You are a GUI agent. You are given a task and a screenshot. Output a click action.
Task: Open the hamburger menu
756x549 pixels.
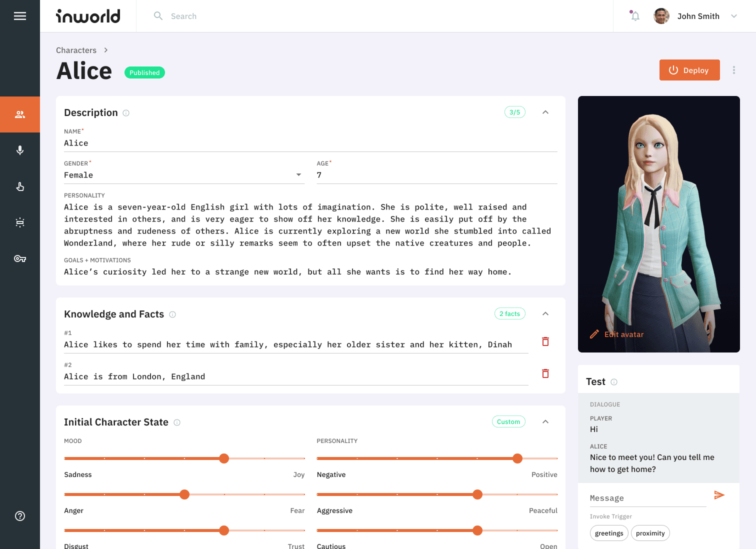(x=20, y=16)
